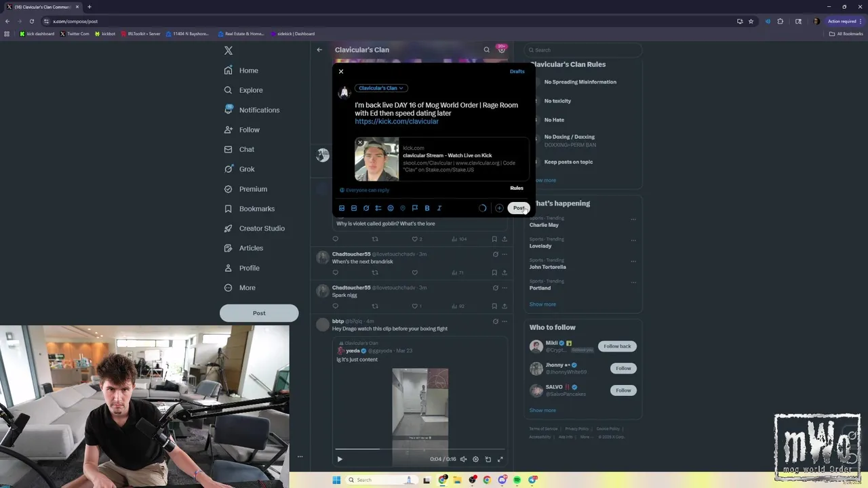Enter fullscreen on the embedded video
Screen dimensions: 868x488
click(x=500, y=459)
